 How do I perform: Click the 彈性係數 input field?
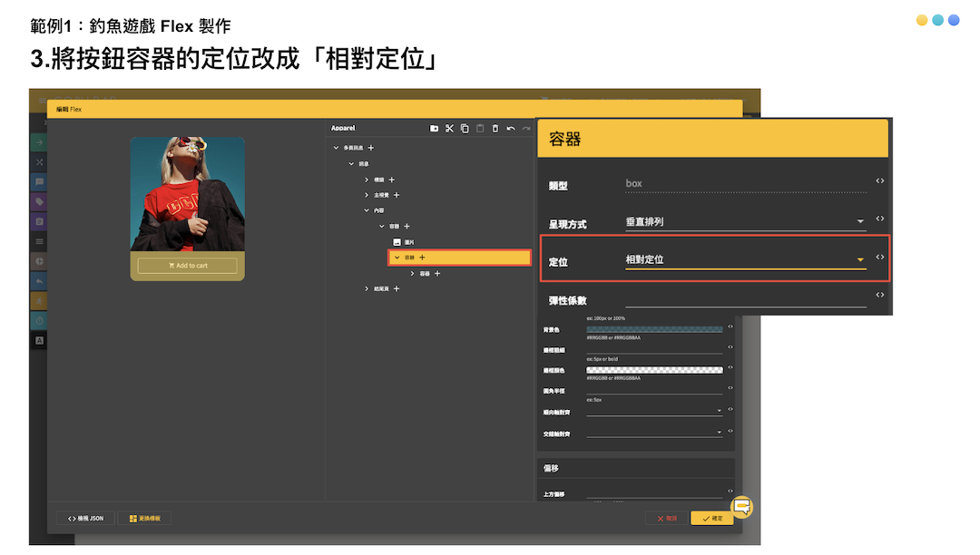click(x=746, y=298)
